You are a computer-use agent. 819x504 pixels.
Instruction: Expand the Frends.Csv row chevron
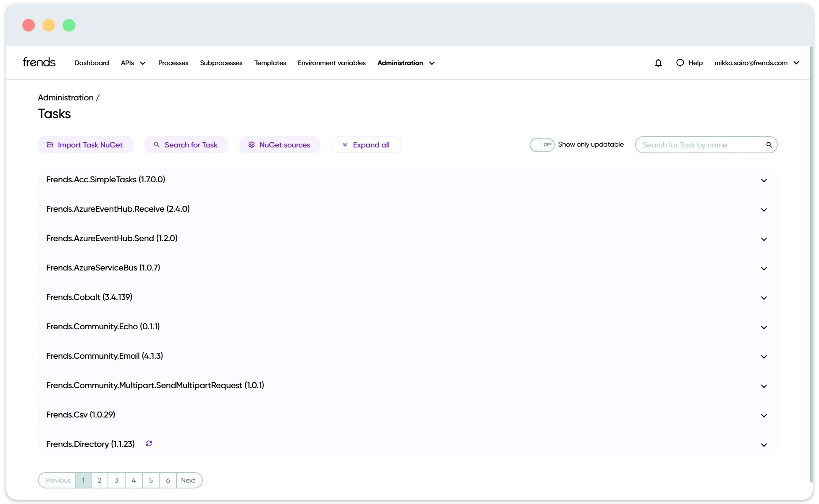point(764,416)
